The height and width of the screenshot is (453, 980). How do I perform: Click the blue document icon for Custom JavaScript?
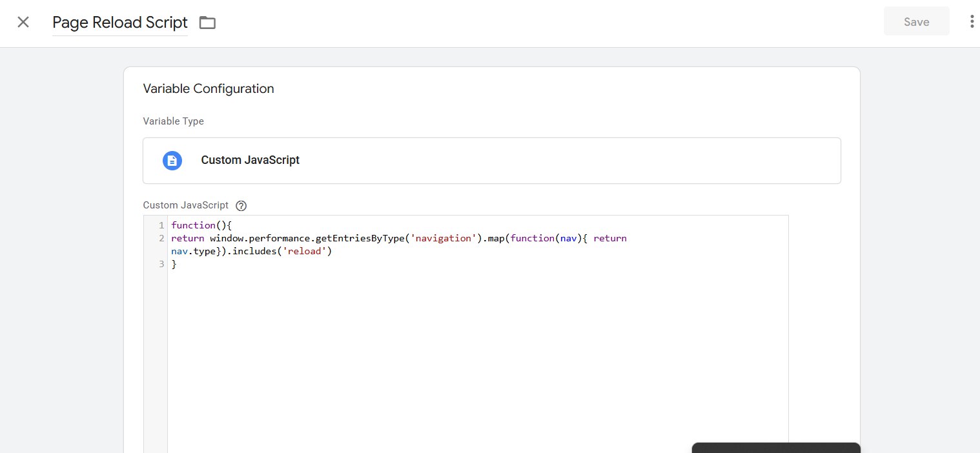[x=172, y=161]
